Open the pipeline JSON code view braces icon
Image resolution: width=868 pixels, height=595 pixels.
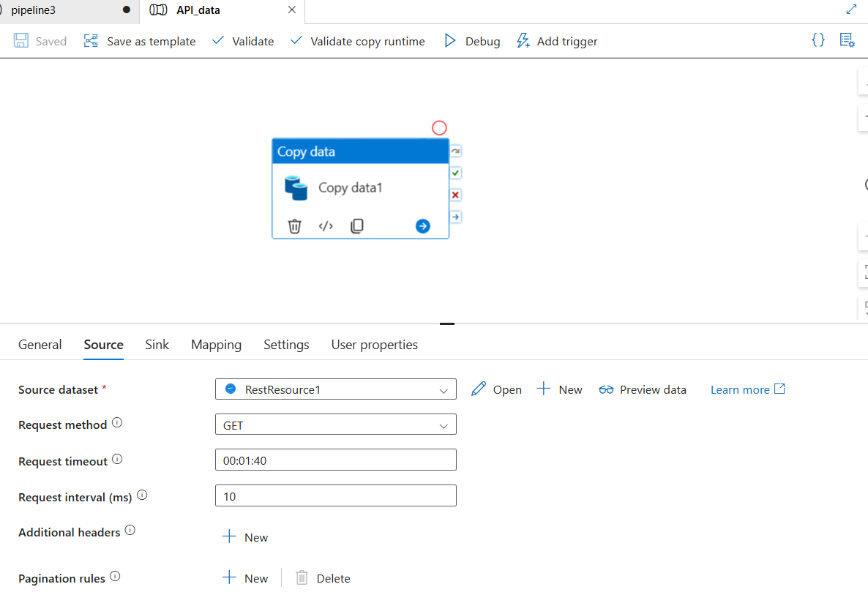pos(818,40)
